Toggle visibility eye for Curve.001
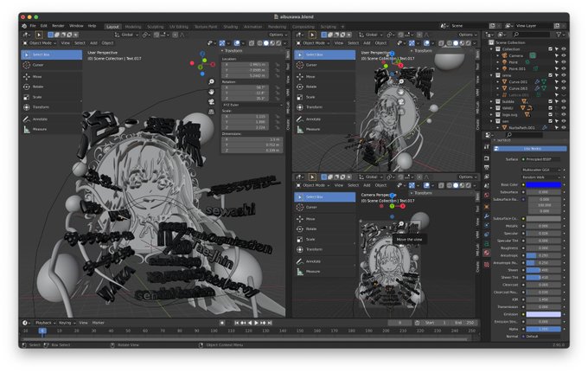 pos(563,82)
